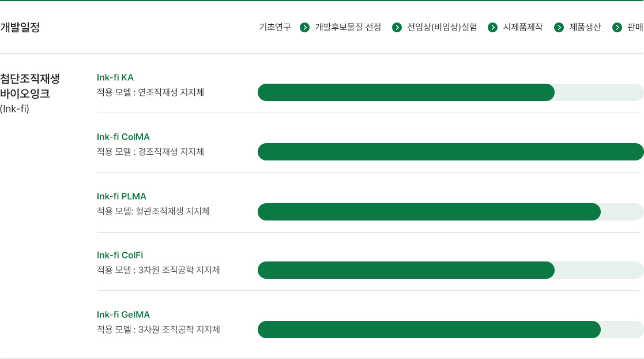The height and width of the screenshot is (359, 644).
Task: Click the arrow icon before 판매
Action: (617, 28)
